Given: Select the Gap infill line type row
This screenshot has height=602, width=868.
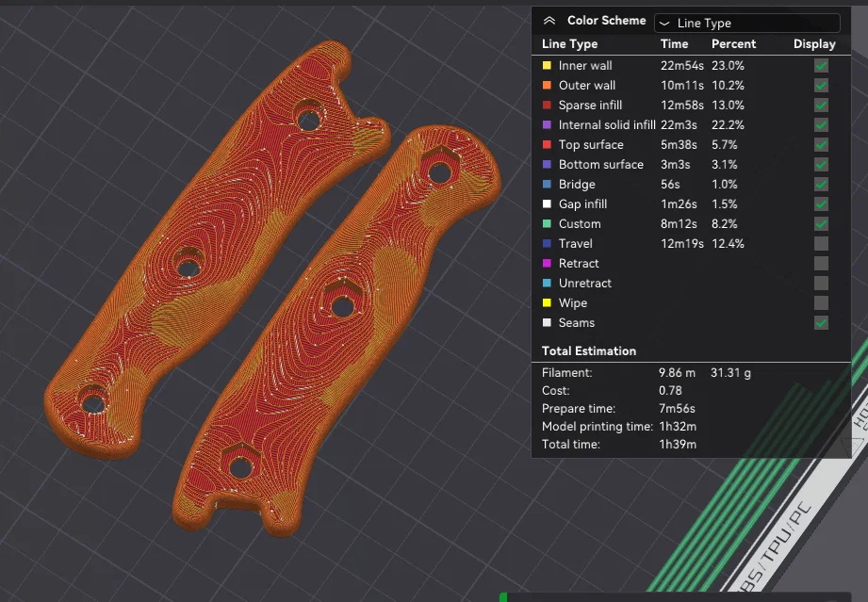Looking at the screenshot, I should pos(691,204).
